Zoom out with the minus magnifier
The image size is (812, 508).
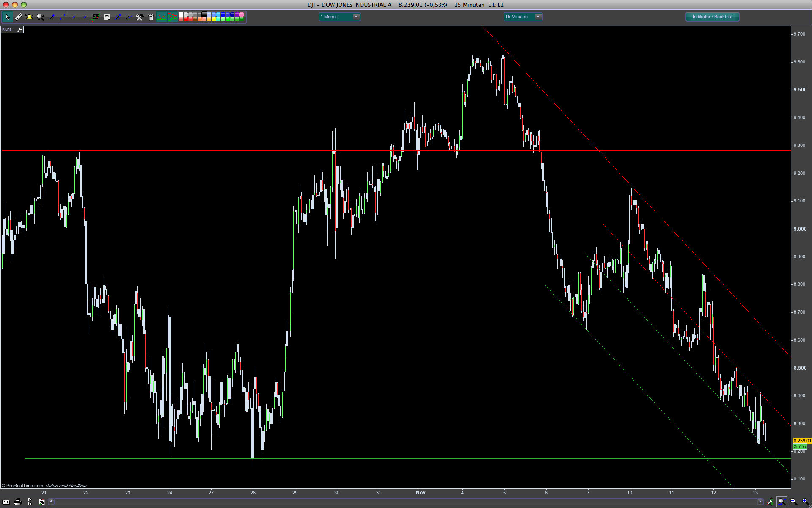coord(794,502)
